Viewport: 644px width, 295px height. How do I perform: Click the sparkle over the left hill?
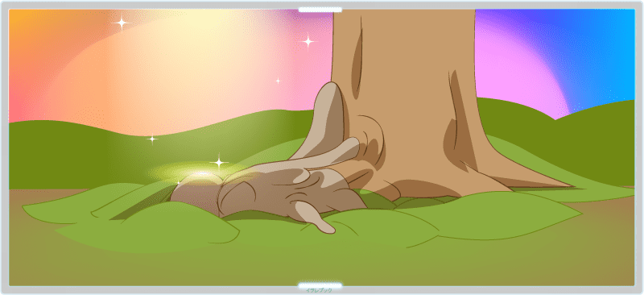152,139
